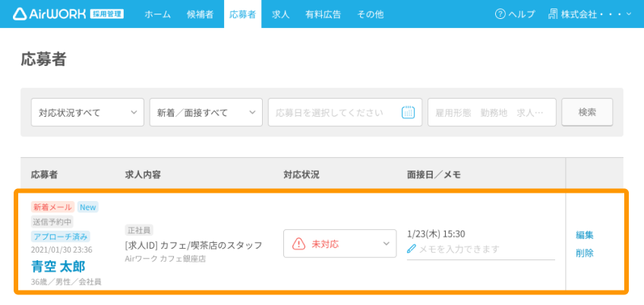Click the アプローチ済み tag
The width and height of the screenshot is (644, 305).
pos(61,237)
